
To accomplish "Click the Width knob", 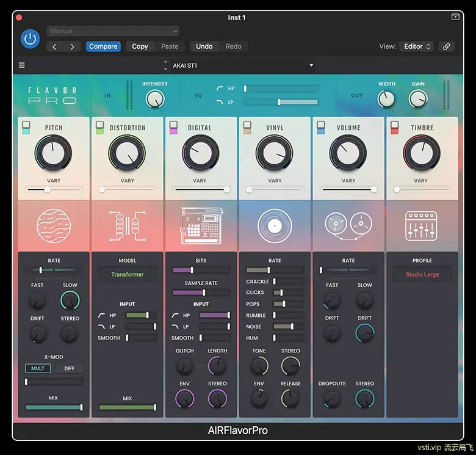I will click(x=386, y=99).
